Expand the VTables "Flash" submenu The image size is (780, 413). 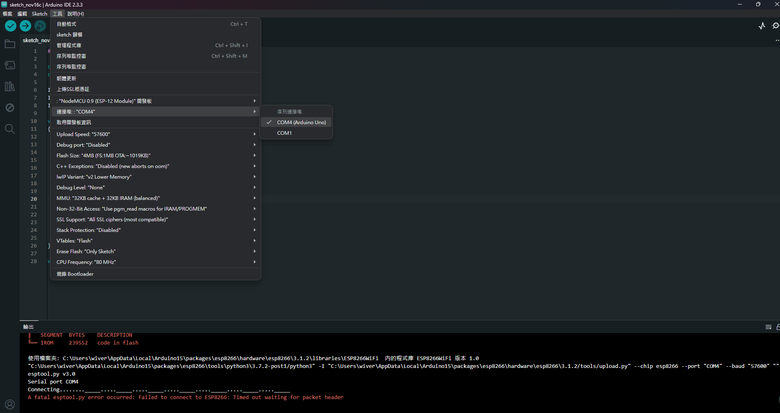156,241
